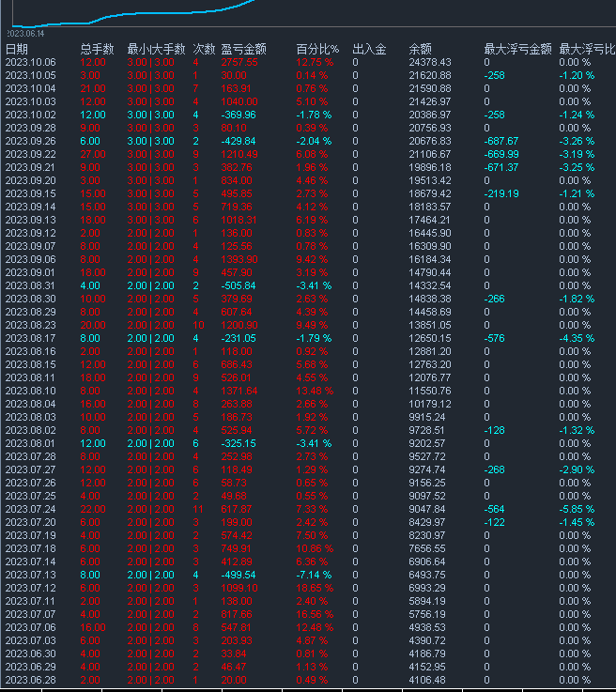Select the date cell 2023.10.06
This screenshot has width=616, height=692.
tap(30, 62)
